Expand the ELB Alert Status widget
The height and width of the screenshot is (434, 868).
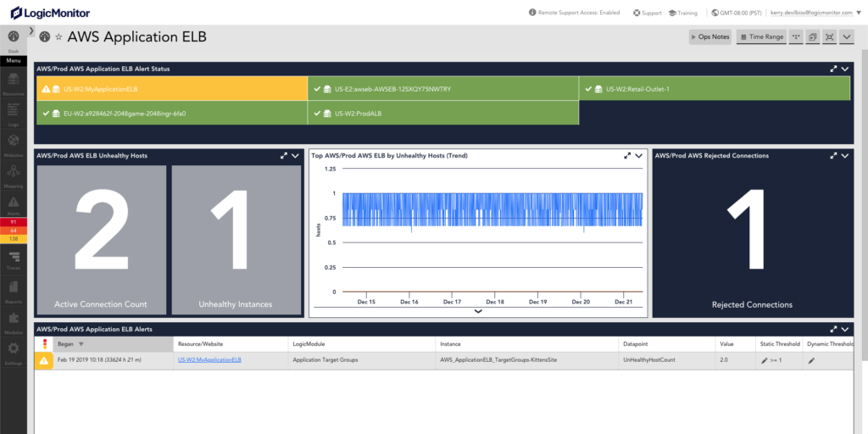(x=834, y=70)
